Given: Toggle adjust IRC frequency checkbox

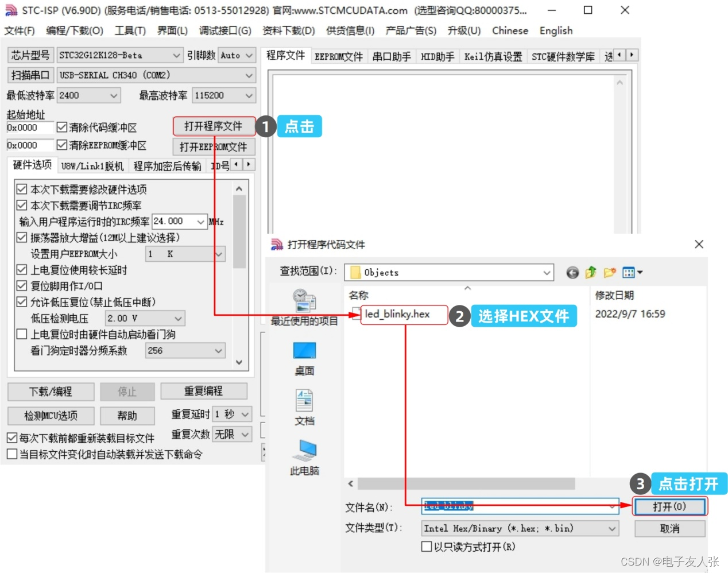Looking at the screenshot, I should click(x=22, y=205).
